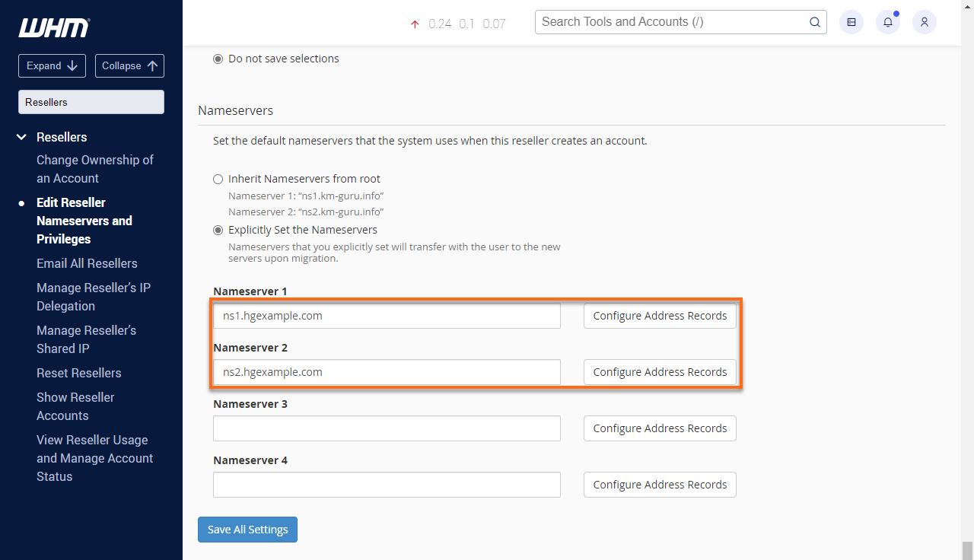Open Change Ownership of an Account
This screenshot has height=560, width=974.
point(94,169)
